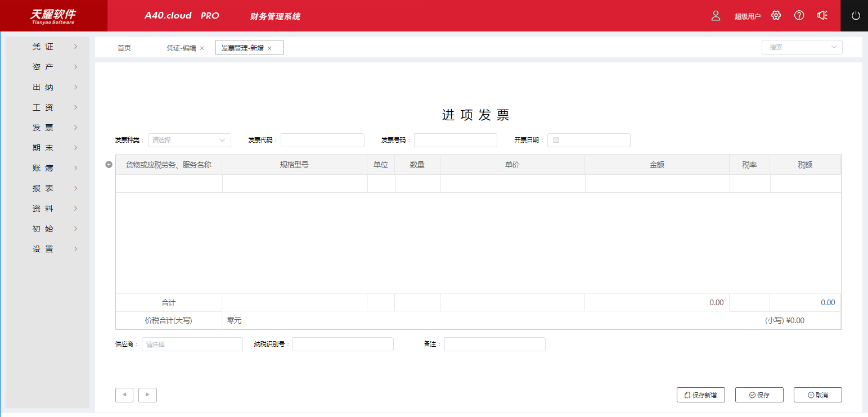Focus the 纳税识别号 input field
Viewport: 868px width, 417px height.
(x=343, y=344)
